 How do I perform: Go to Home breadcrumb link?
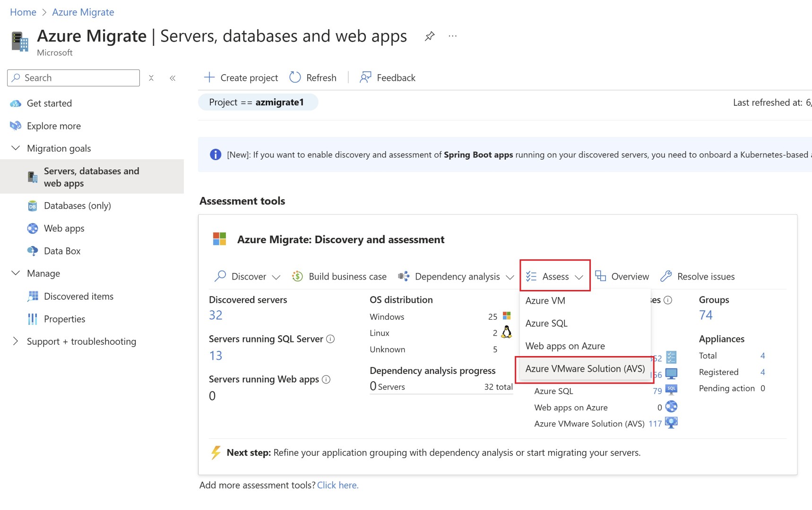point(23,12)
